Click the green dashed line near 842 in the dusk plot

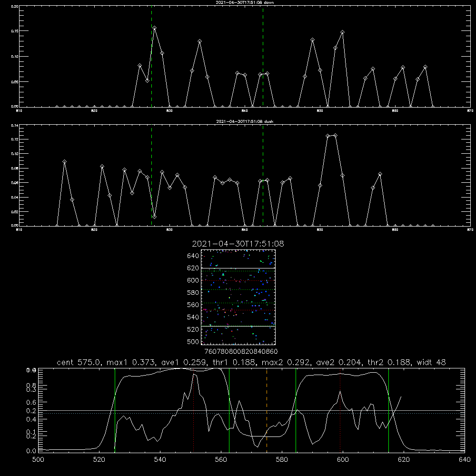point(263,176)
